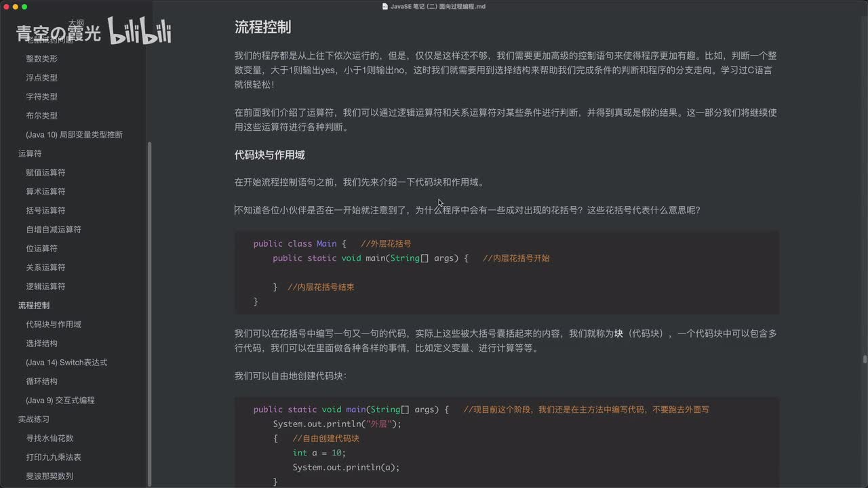
Task: Click the paragraph starting 不知道各位小伙伴
Action: 467,210
